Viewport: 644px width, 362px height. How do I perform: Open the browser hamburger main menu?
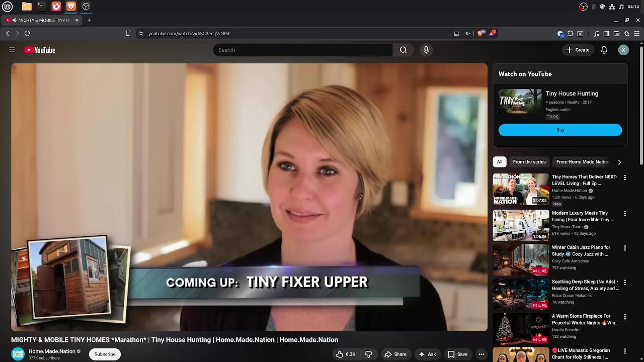pyautogui.click(x=636, y=33)
